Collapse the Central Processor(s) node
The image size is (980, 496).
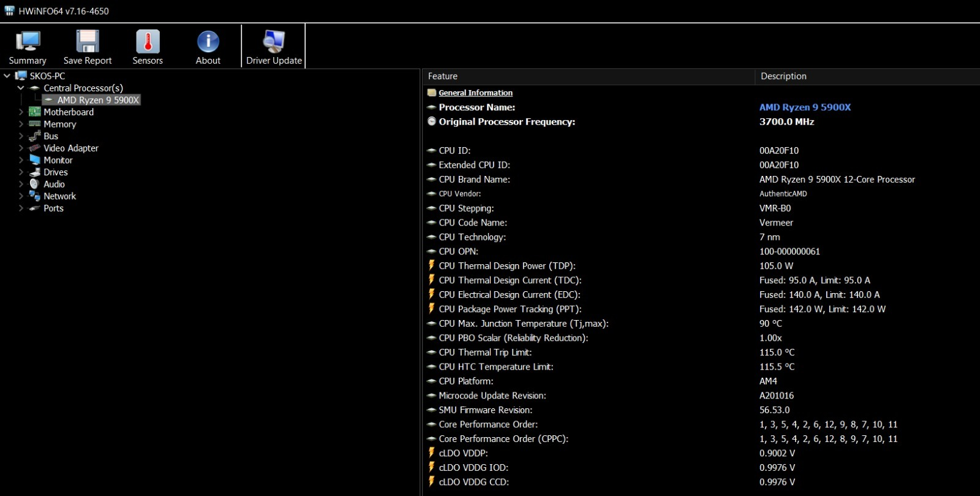click(21, 88)
